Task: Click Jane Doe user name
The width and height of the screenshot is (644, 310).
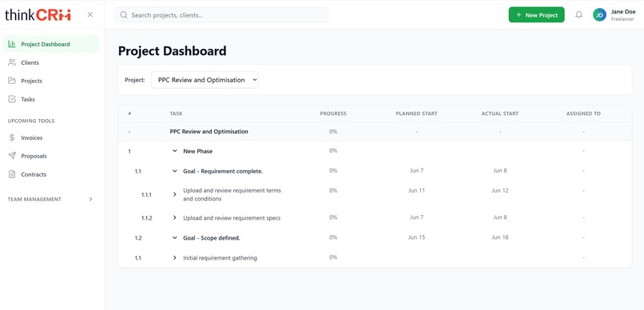Action: 623,11
